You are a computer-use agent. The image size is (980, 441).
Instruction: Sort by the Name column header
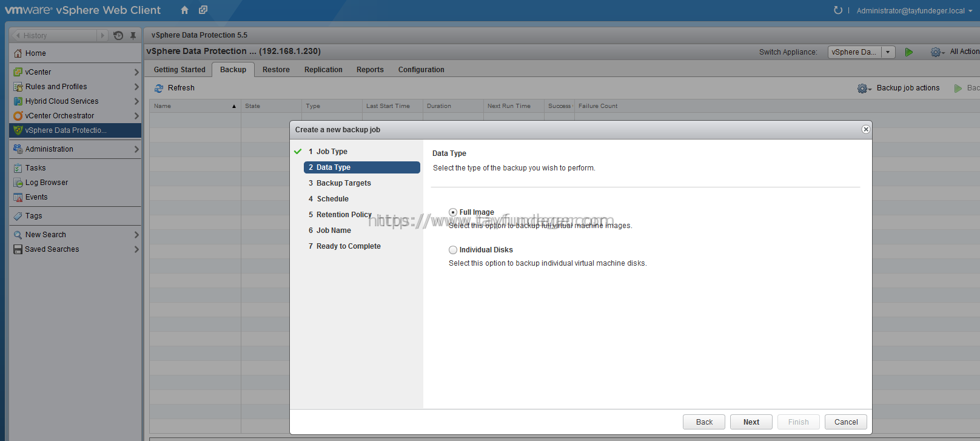click(195, 106)
